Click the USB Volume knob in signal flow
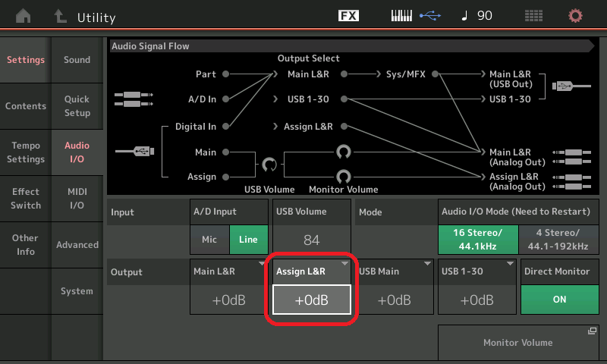This screenshot has height=364, width=607. pos(269,164)
